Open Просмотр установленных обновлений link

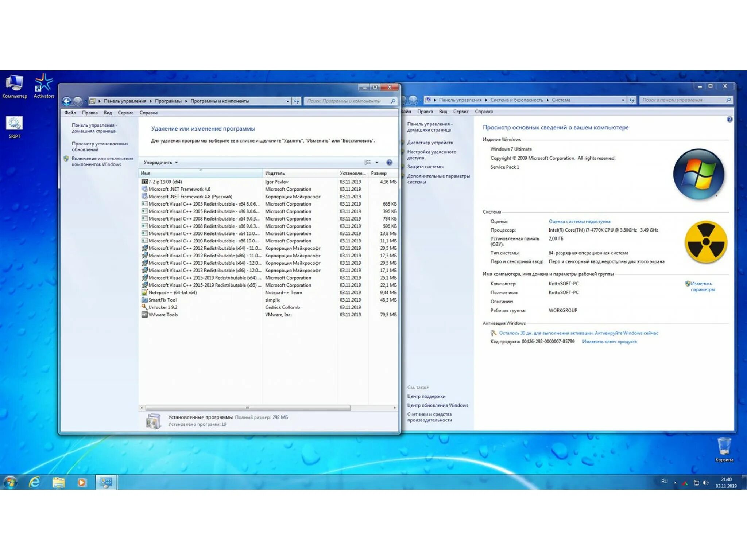(100, 147)
